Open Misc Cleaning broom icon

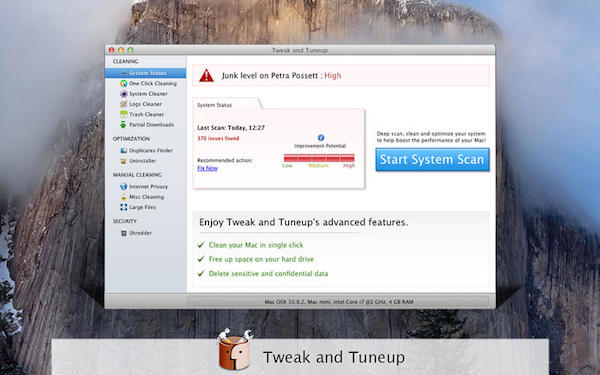pos(124,197)
